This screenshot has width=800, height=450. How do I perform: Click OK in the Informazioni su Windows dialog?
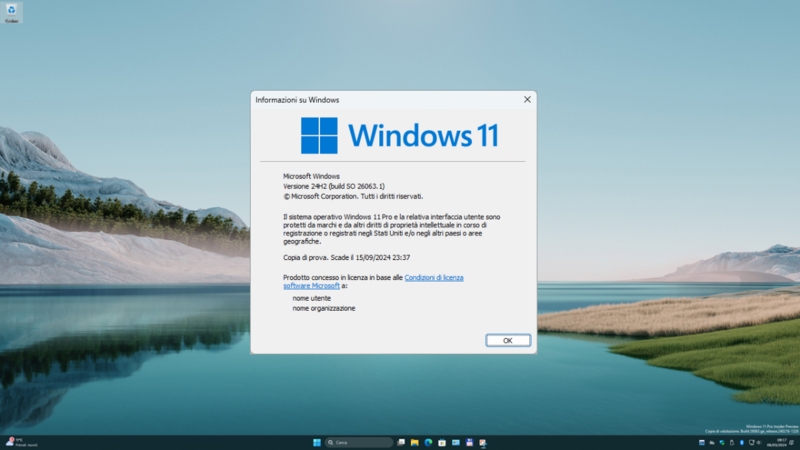[x=508, y=340]
